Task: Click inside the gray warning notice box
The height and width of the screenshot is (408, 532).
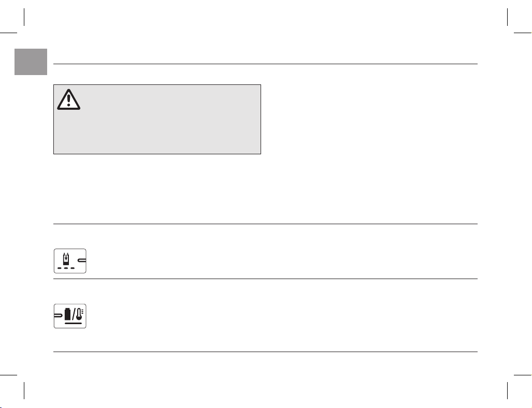Action: pos(157,120)
